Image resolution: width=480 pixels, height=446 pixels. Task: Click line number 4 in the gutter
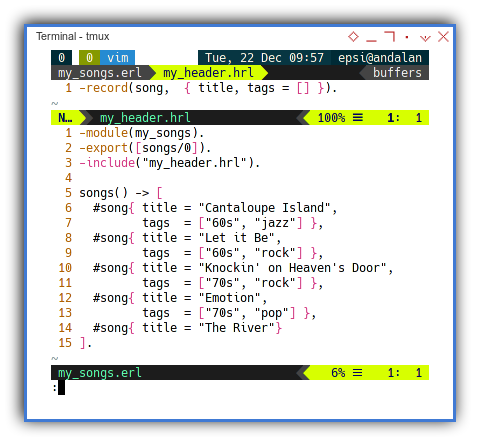[x=68, y=178]
